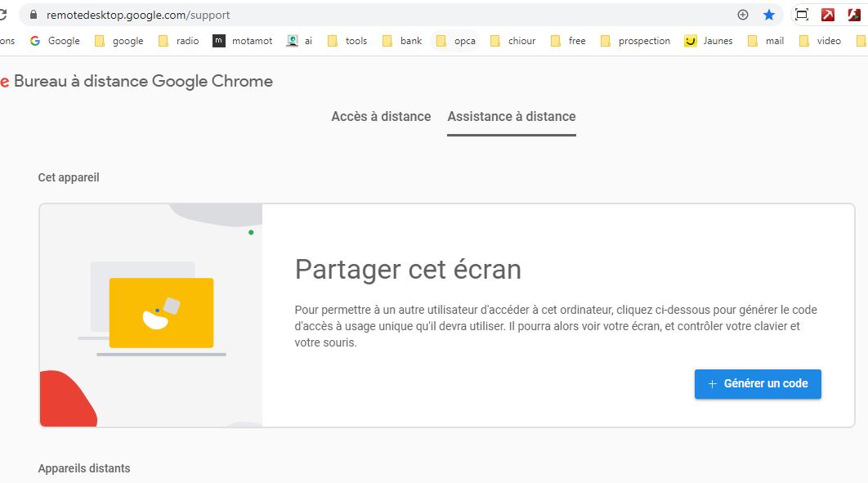This screenshot has width=868, height=483.
Task: Click the G Google logo favicon
Action: [35, 41]
